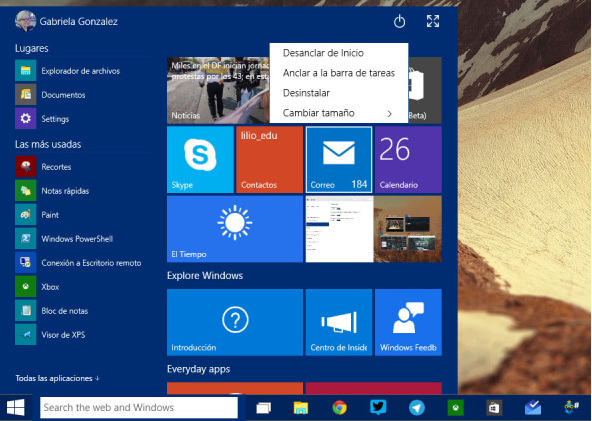
Task: Choose Desinstalar from context menu
Action: 339,93
